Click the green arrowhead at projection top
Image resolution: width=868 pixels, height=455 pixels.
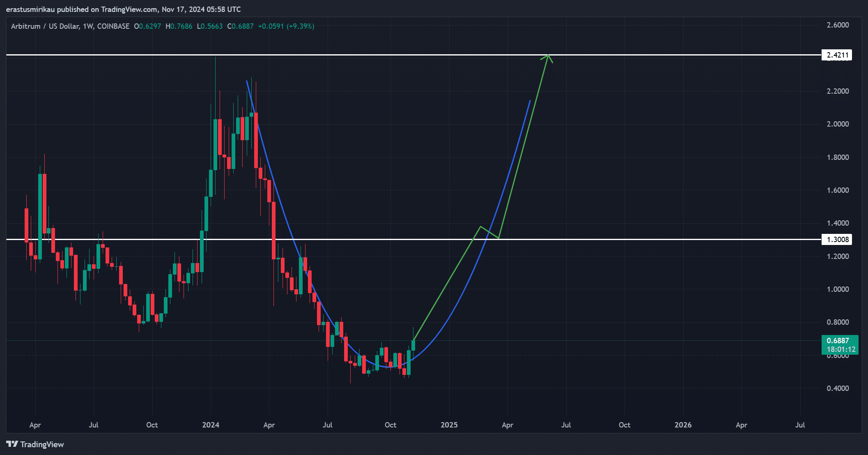(x=548, y=57)
